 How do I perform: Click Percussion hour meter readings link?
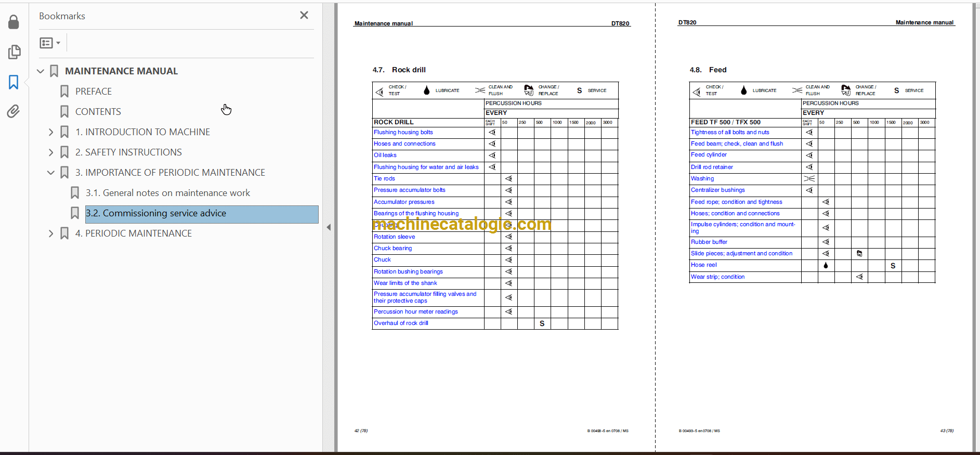tap(416, 311)
